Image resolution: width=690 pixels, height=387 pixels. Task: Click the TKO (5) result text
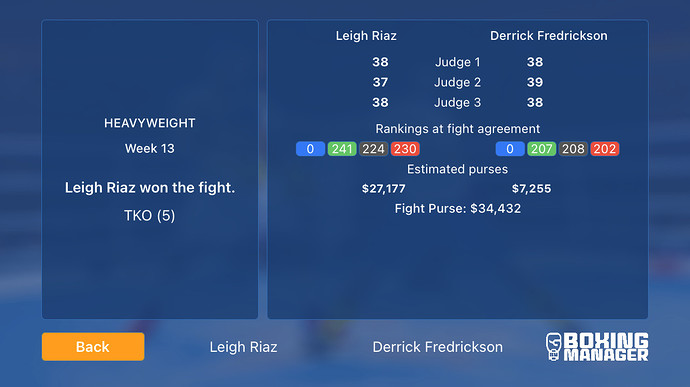(x=150, y=216)
